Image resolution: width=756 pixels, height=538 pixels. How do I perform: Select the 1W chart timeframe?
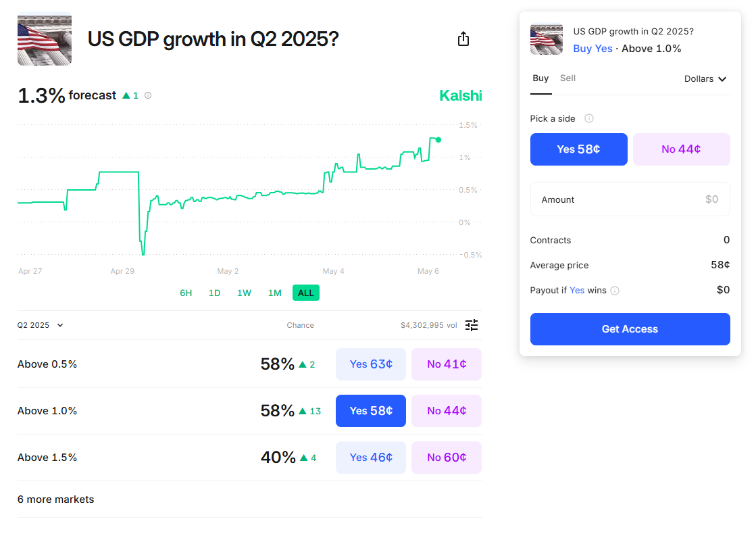coord(244,293)
